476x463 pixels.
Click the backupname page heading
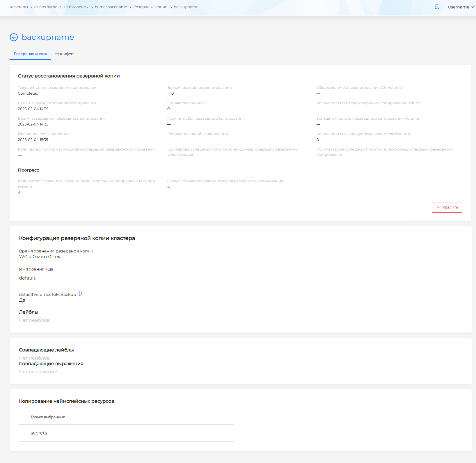click(x=48, y=37)
